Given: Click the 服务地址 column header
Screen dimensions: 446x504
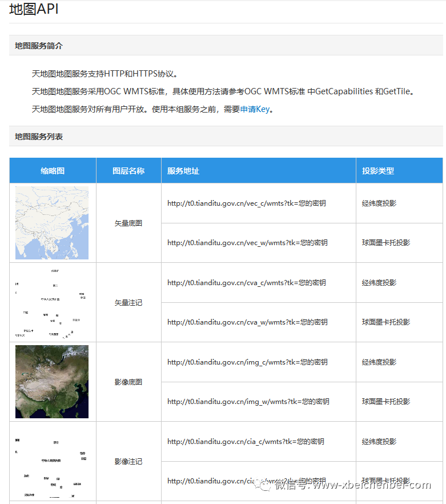Looking at the screenshot, I should click(259, 171).
